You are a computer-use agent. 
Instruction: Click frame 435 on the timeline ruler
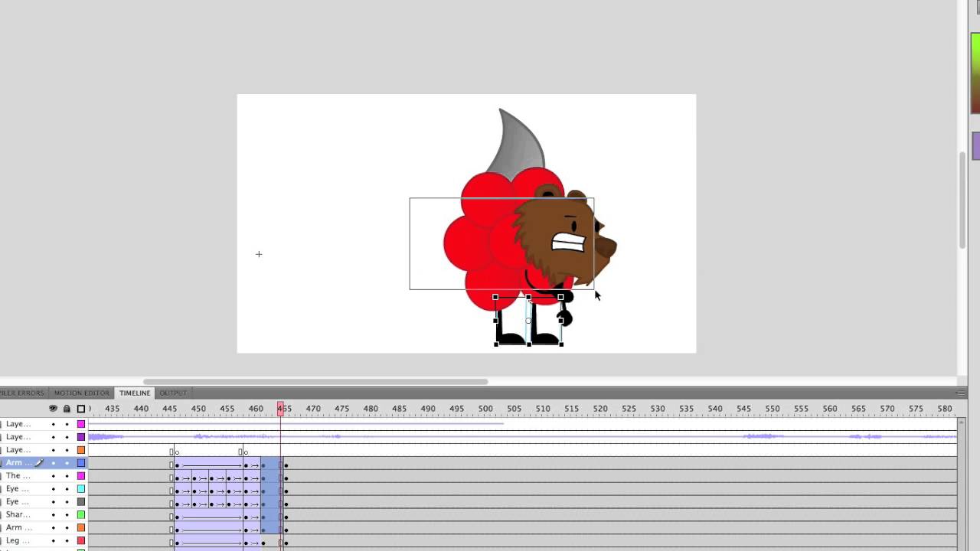(x=113, y=409)
